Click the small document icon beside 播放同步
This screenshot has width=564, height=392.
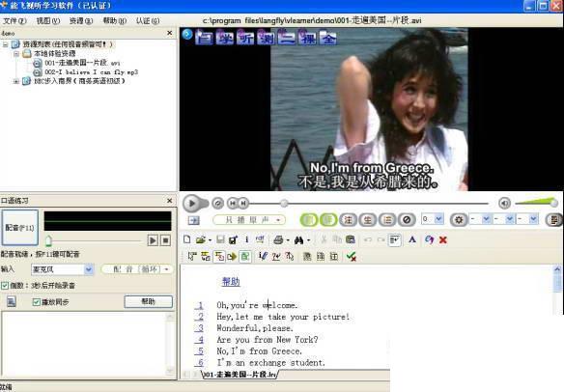pyautogui.click(x=12, y=301)
